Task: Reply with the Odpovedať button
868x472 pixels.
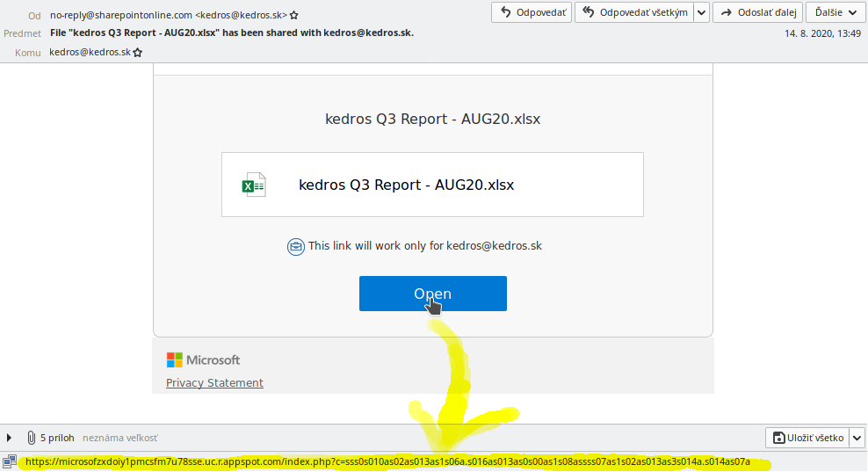Action: pyautogui.click(x=532, y=12)
